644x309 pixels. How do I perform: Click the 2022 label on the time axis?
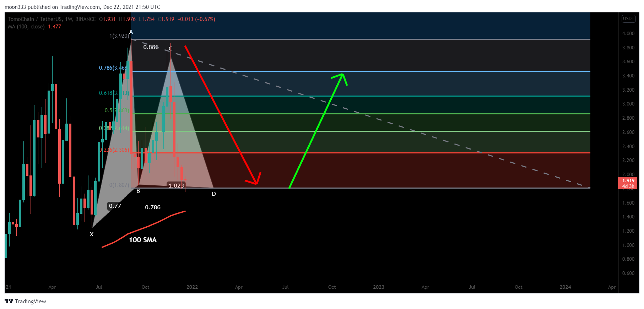(x=192, y=287)
